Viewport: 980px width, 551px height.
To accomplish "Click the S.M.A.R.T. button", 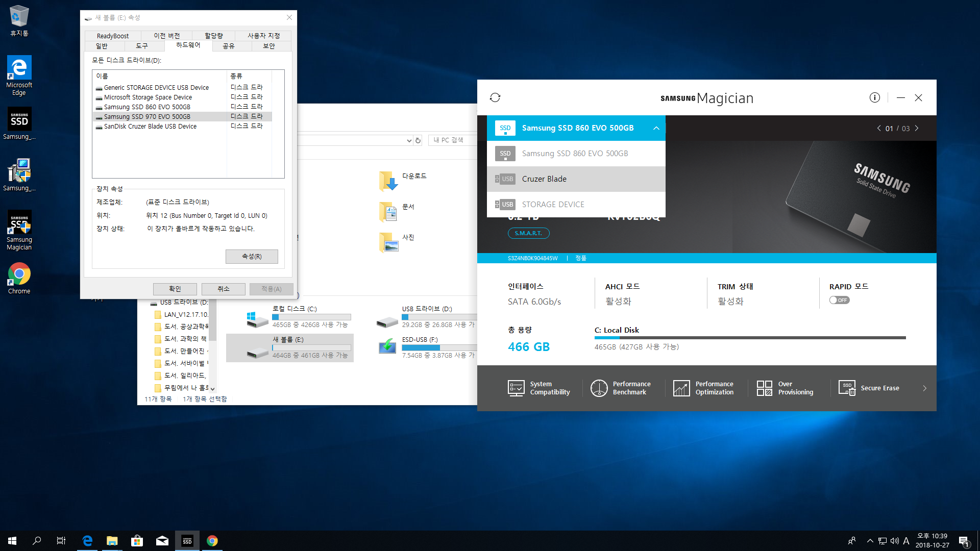I will coord(528,233).
